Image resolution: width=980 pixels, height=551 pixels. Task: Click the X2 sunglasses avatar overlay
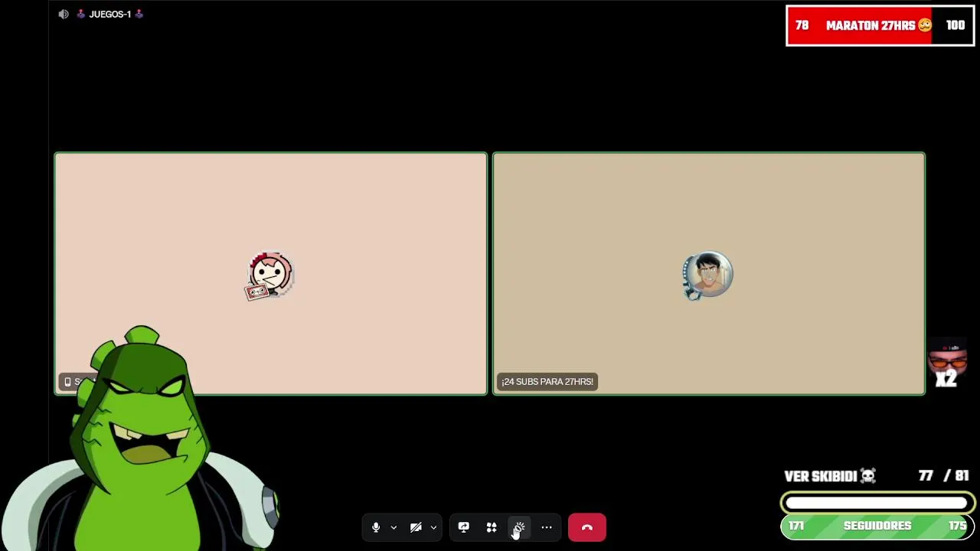(x=947, y=364)
